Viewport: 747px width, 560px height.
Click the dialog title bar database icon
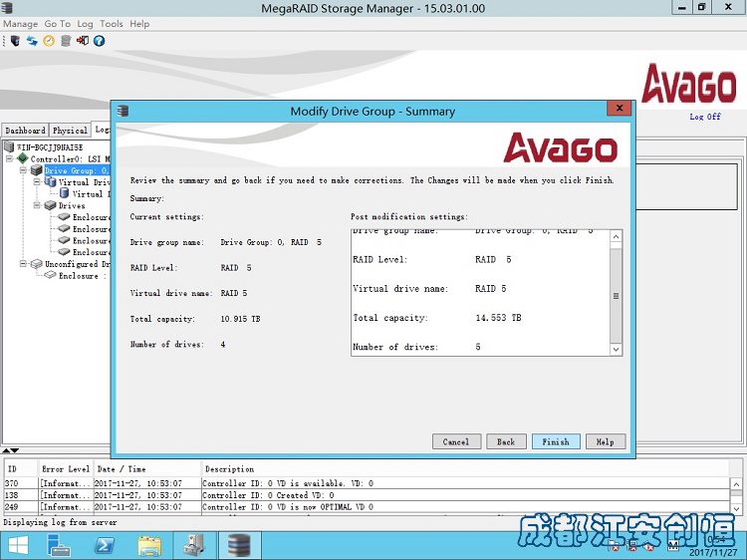[123, 111]
